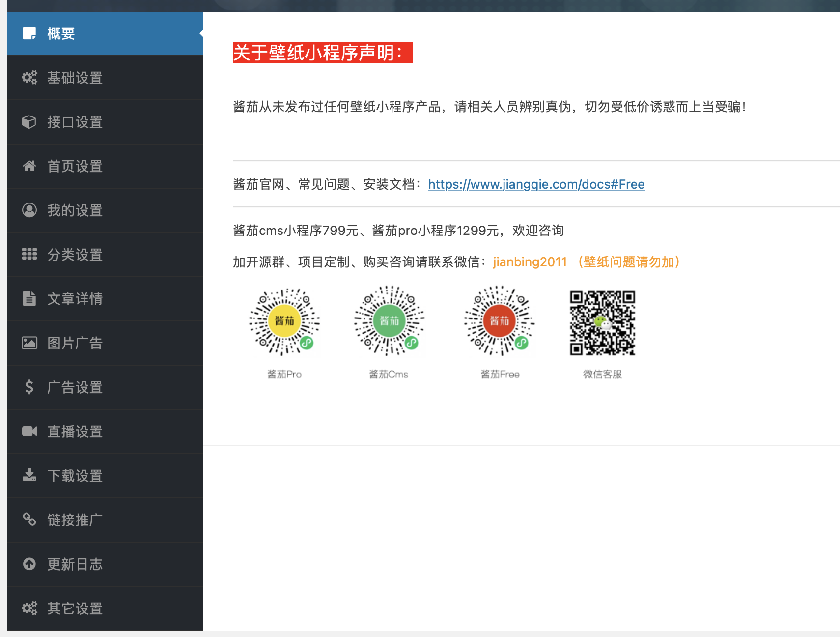Click the 酱茄Cms caption text
This screenshot has width=840, height=637.
coord(389,375)
